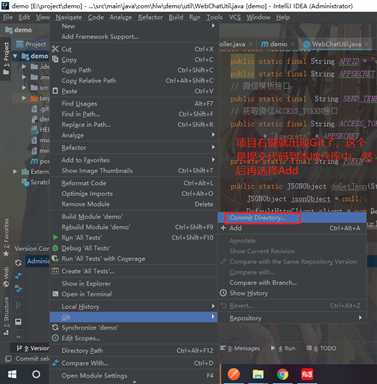Select Compare with Branch... in the Git submenu
Image resolution: width=377 pixels, height=384 pixels.
pyautogui.click(x=292, y=283)
